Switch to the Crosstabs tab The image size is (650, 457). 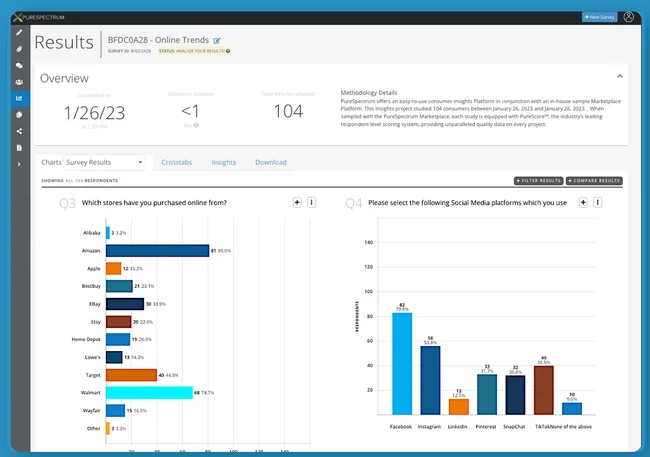click(176, 162)
